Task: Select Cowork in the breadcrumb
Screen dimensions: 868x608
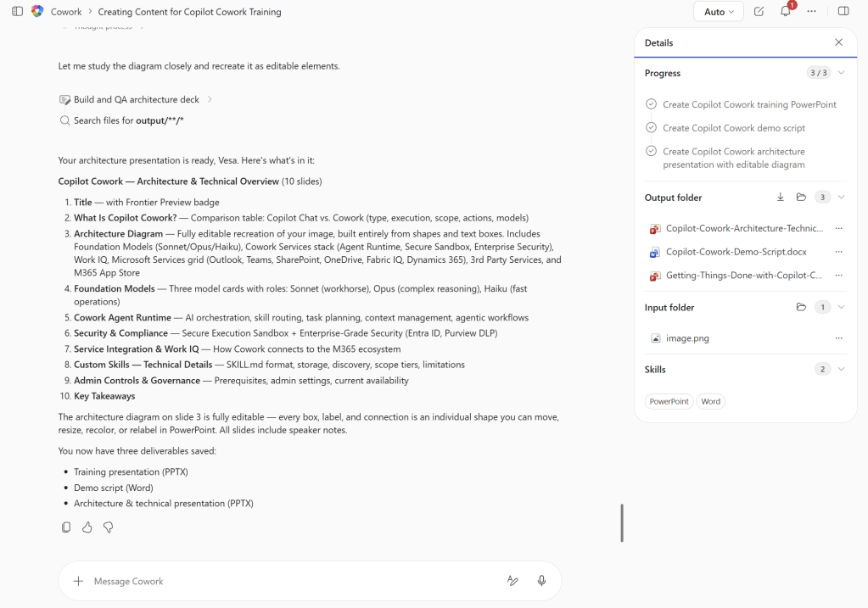Action: pyautogui.click(x=67, y=12)
